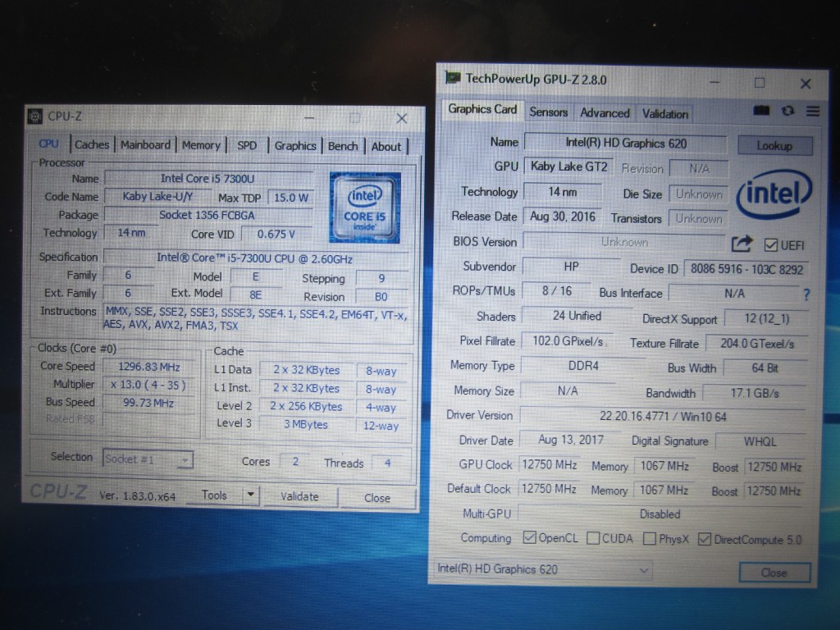Click the Bandwidth value 17.1 GB/s
Viewport: 840px width, 630px height.
pos(755,393)
